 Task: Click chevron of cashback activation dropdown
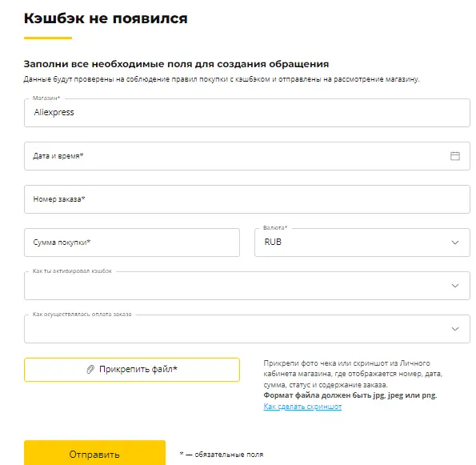454,286
